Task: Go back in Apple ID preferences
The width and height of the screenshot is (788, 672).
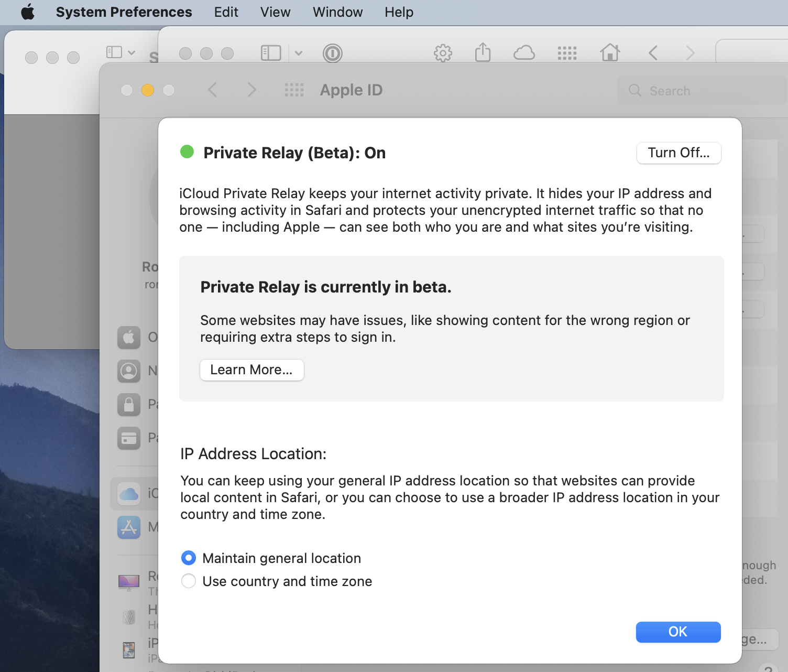Action: click(212, 90)
